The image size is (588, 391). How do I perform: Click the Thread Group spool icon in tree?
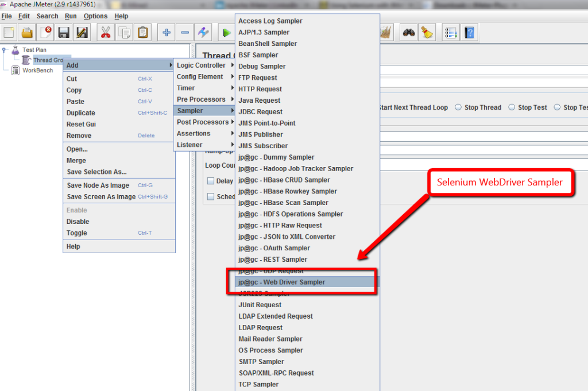(x=26, y=60)
